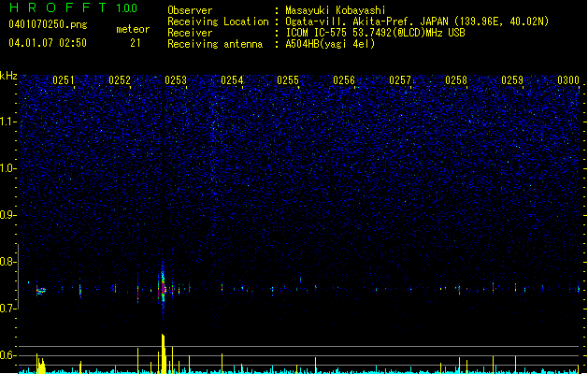Click the 0255 time marker
This screenshot has height=374, width=588.
(x=288, y=80)
